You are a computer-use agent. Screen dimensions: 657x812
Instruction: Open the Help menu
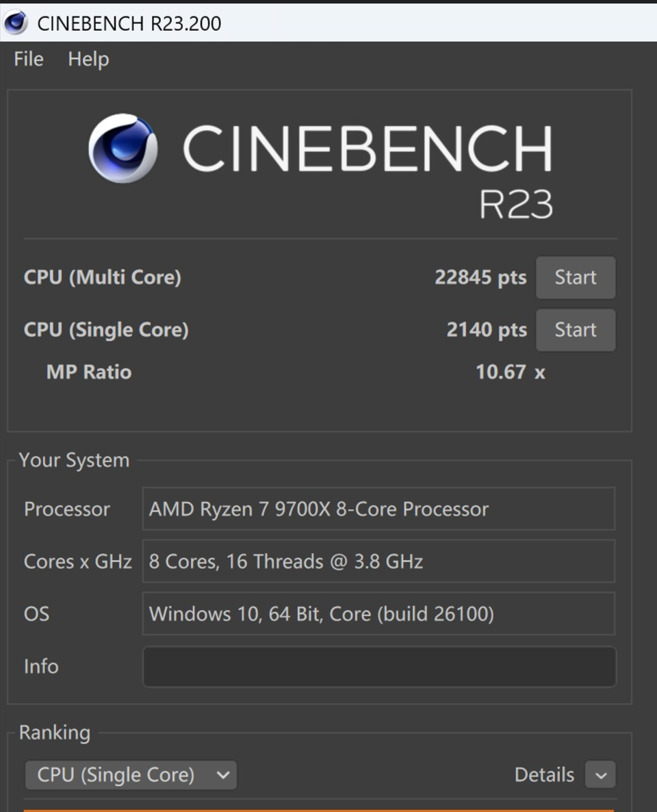click(x=88, y=59)
